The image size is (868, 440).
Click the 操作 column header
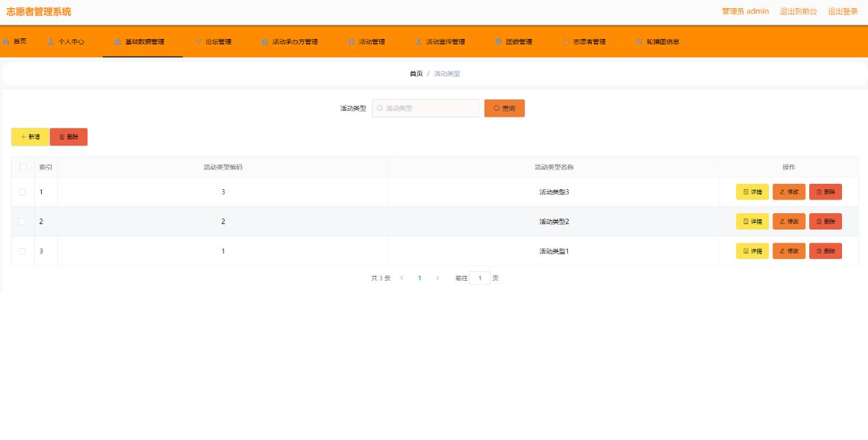pos(789,167)
